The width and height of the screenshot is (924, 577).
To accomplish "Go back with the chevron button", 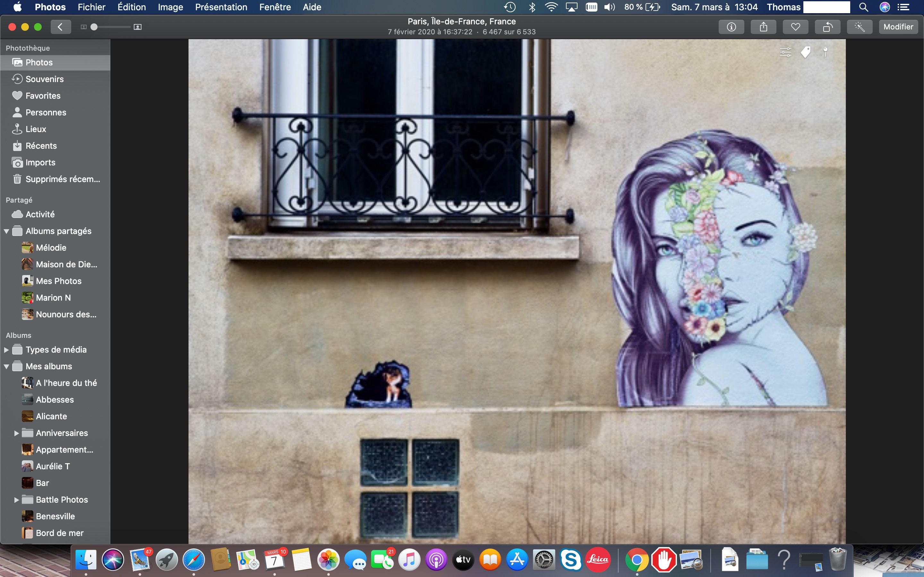I will click(60, 27).
